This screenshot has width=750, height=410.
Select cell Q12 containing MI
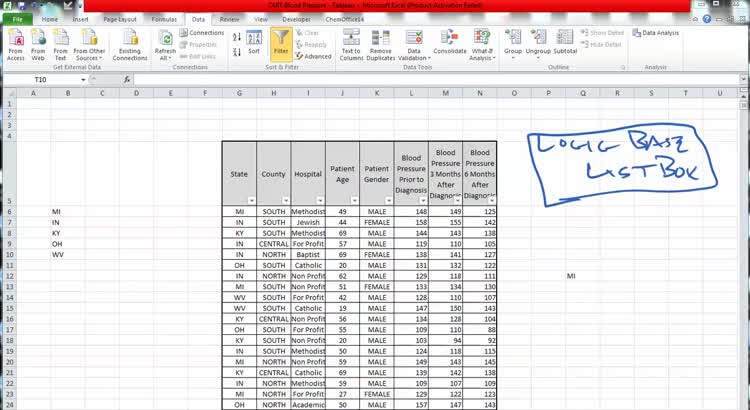coord(583,276)
